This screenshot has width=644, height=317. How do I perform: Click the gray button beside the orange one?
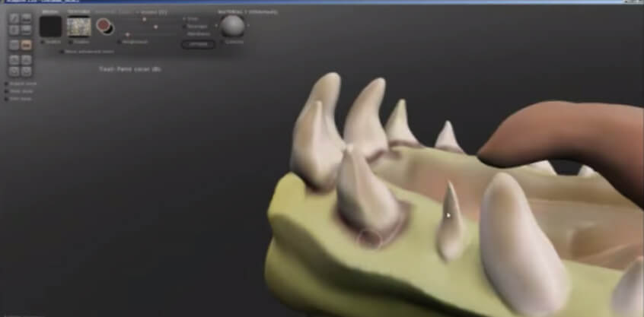[x=14, y=45]
